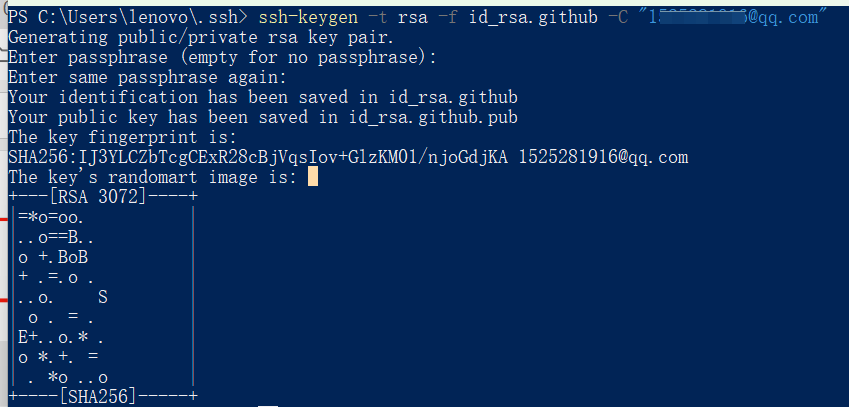Click the -C flag in the command
This screenshot has width=849, height=407.
click(x=618, y=17)
